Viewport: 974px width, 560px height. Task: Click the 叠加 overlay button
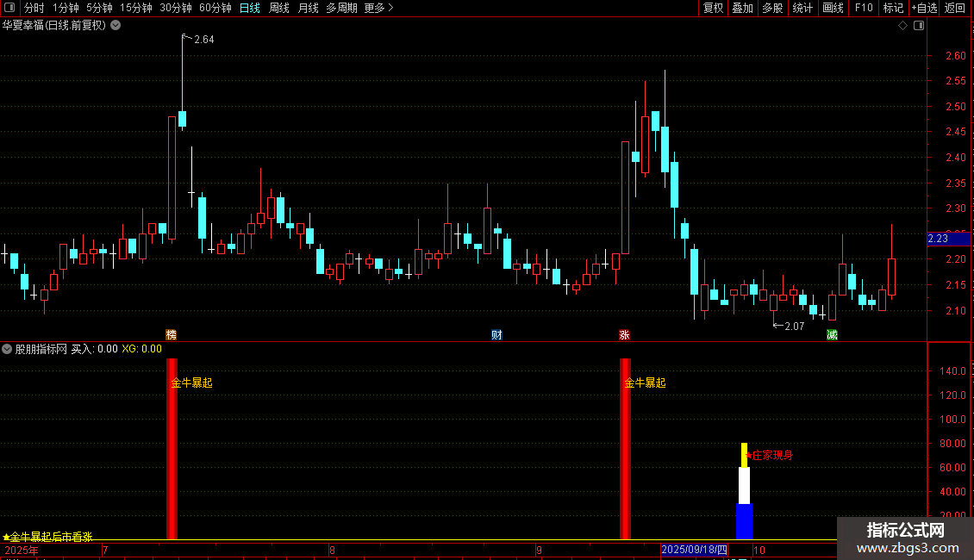[742, 8]
